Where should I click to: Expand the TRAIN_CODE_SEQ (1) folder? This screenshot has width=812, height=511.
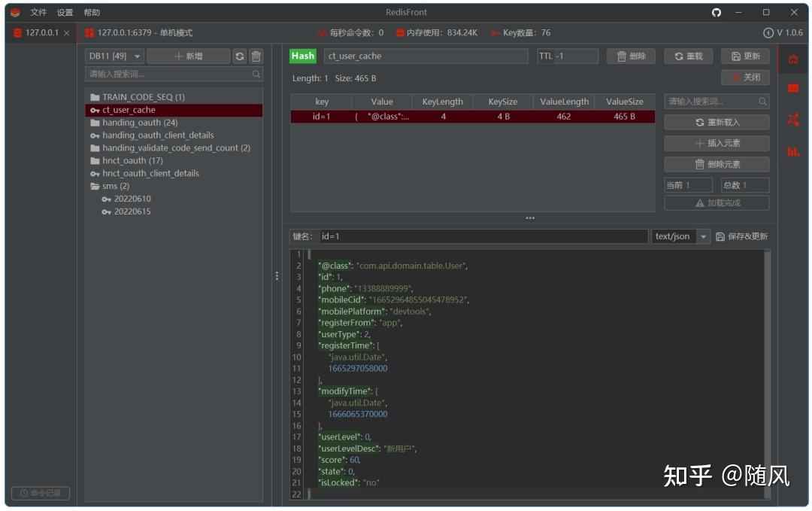coord(138,97)
